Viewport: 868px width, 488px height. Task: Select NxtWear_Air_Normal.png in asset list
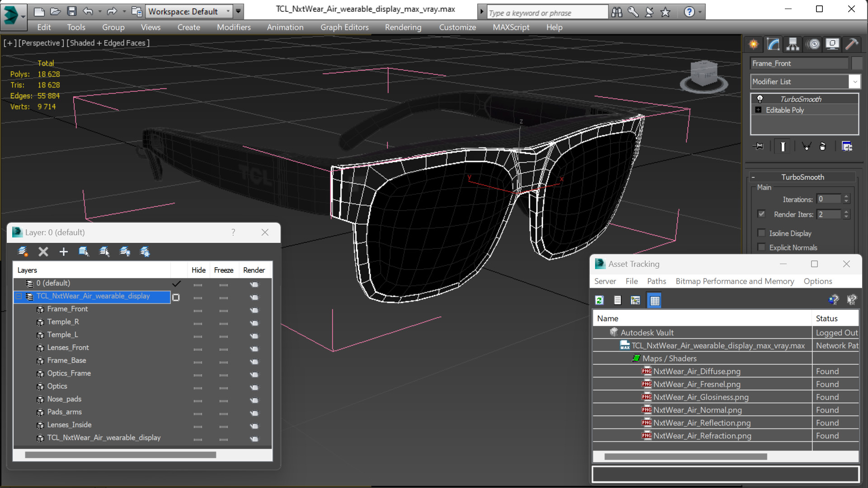point(697,410)
